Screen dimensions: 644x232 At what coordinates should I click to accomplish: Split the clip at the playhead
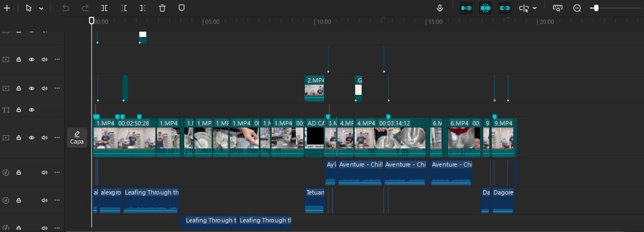[x=105, y=8]
